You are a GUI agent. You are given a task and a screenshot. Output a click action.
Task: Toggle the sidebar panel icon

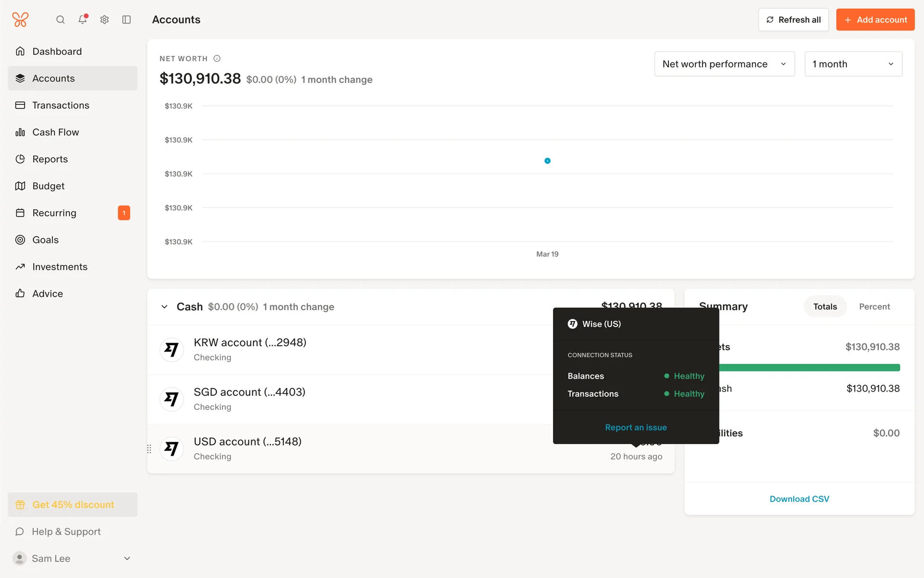click(127, 20)
